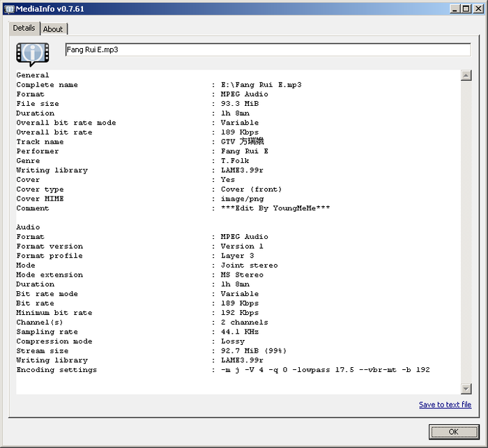
Task: Click the 'Encoding settings' label
Action: click(56, 370)
